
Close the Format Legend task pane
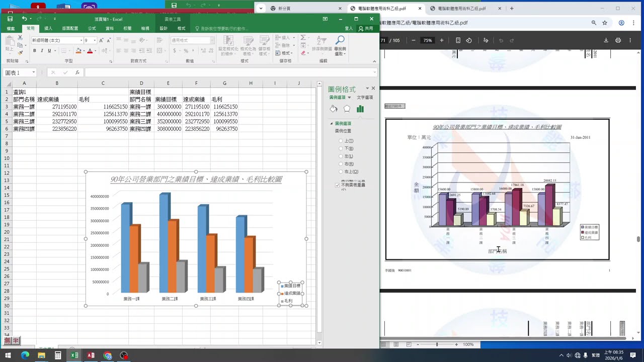point(373,88)
